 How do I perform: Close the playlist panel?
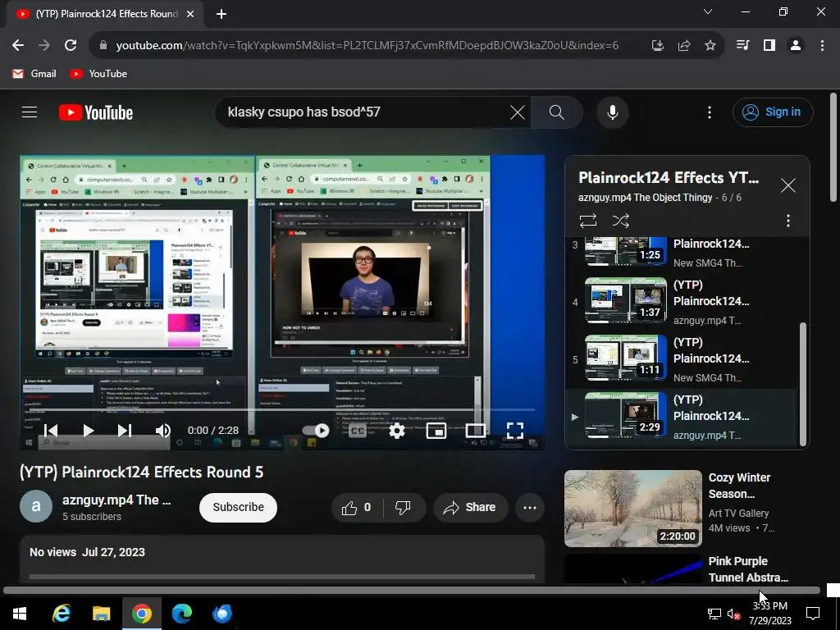click(788, 186)
